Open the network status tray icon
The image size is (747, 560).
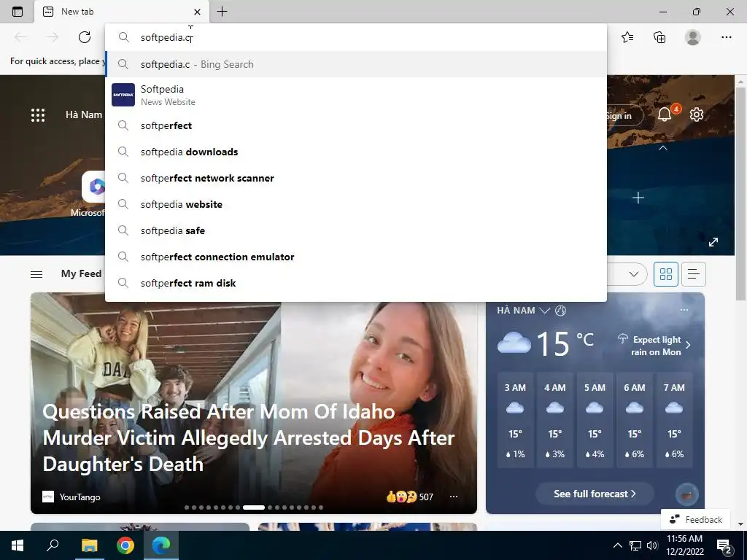click(x=635, y=545)
